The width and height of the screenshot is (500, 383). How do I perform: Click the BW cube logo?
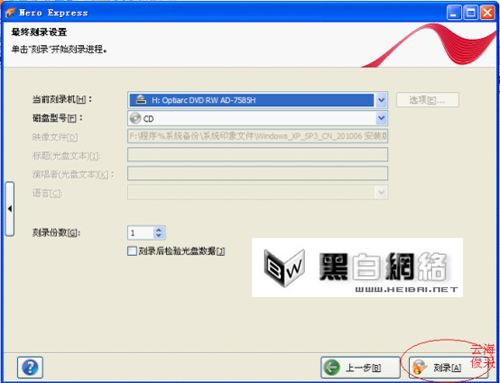coord(284,268)
